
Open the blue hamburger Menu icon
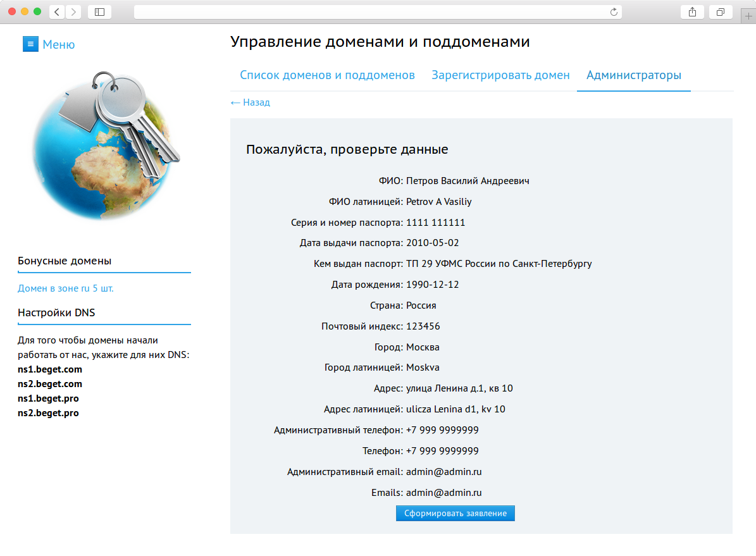coord(30,44)
